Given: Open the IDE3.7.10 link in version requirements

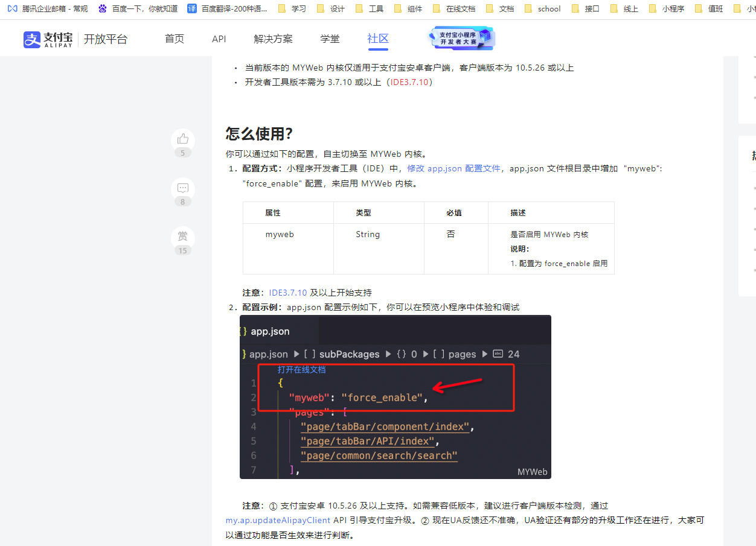Looking at the screenshot, I should coord(409,82).
